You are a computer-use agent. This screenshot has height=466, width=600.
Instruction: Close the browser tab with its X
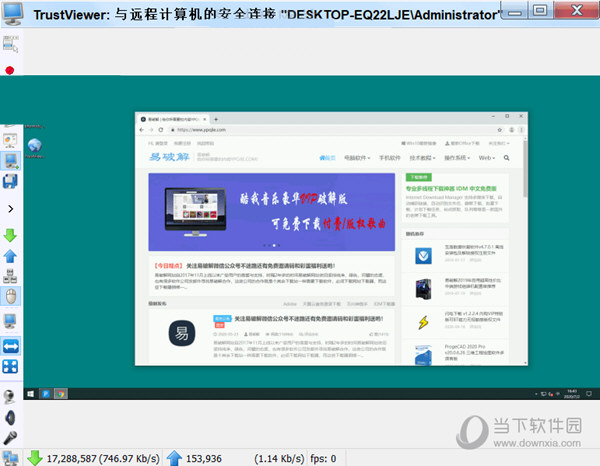pyautogui.click(x=205, y=119)
